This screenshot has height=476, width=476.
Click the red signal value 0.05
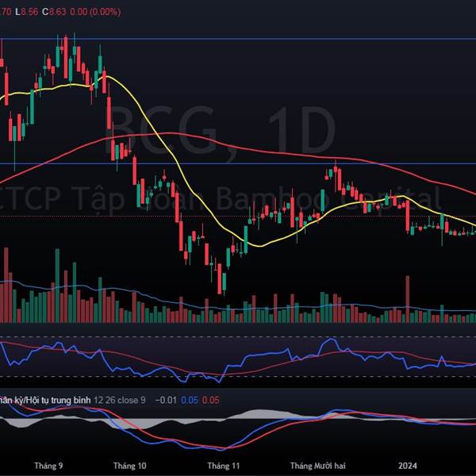[211, 400]
